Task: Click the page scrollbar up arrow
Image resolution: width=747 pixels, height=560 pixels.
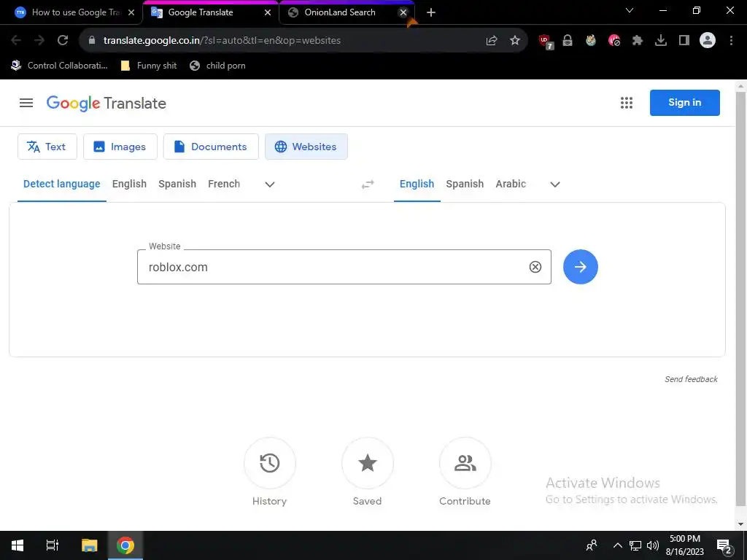Action: tap(741, 86)
